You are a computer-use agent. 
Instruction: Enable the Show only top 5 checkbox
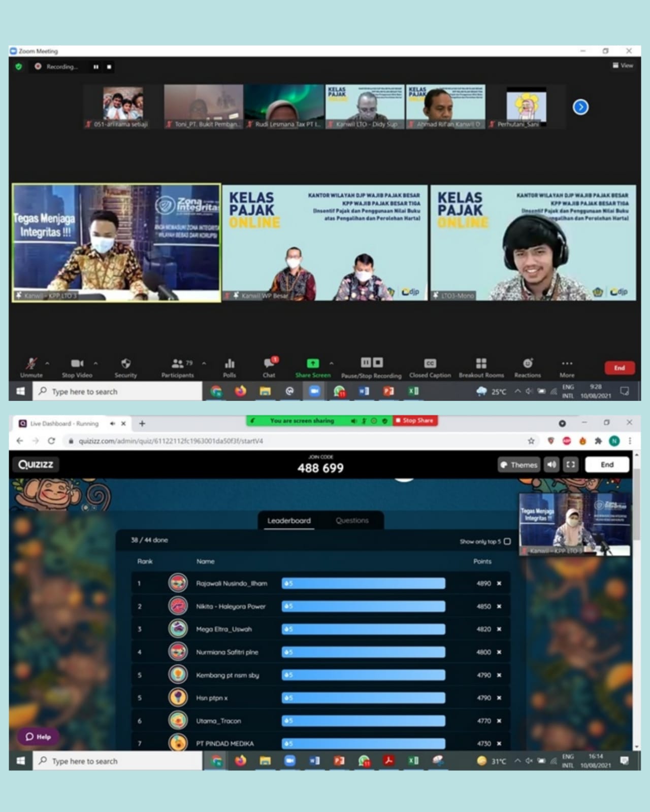click(507, 542)
